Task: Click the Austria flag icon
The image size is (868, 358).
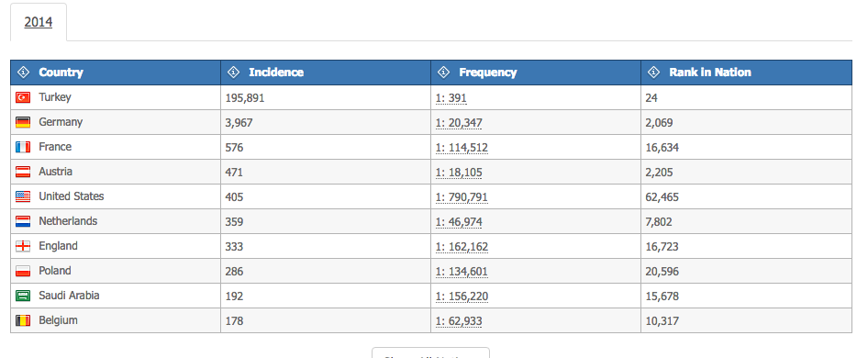Action: [23, 172]
